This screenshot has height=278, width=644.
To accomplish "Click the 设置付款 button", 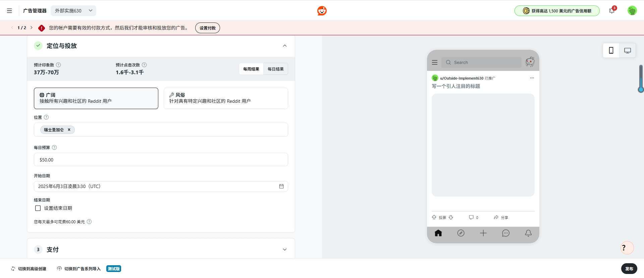I will coord(208,28).
